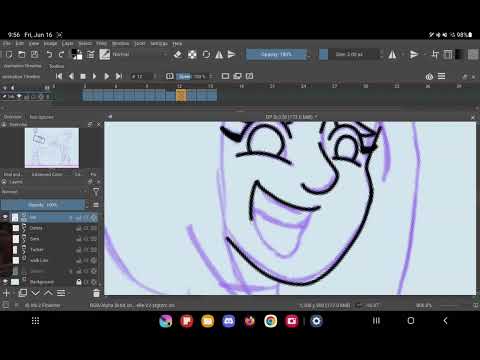
Task: Toggle eraser mode
Action: 178,54
